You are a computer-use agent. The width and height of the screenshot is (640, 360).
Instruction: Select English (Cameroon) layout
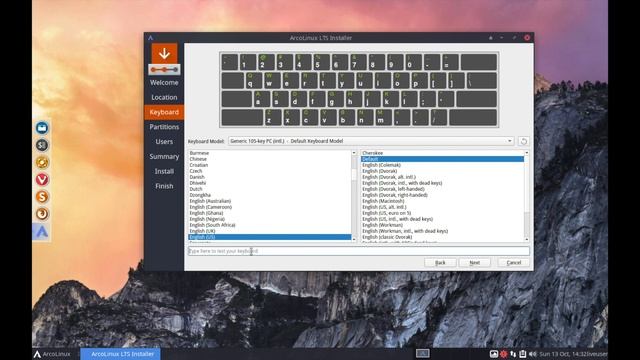point(269,207)
